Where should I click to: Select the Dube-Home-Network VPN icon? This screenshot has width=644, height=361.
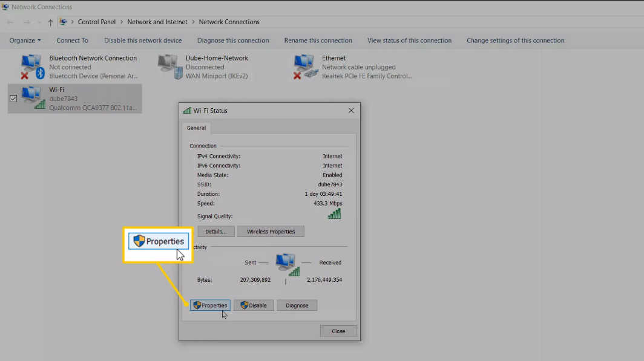[x=169, y=67]
